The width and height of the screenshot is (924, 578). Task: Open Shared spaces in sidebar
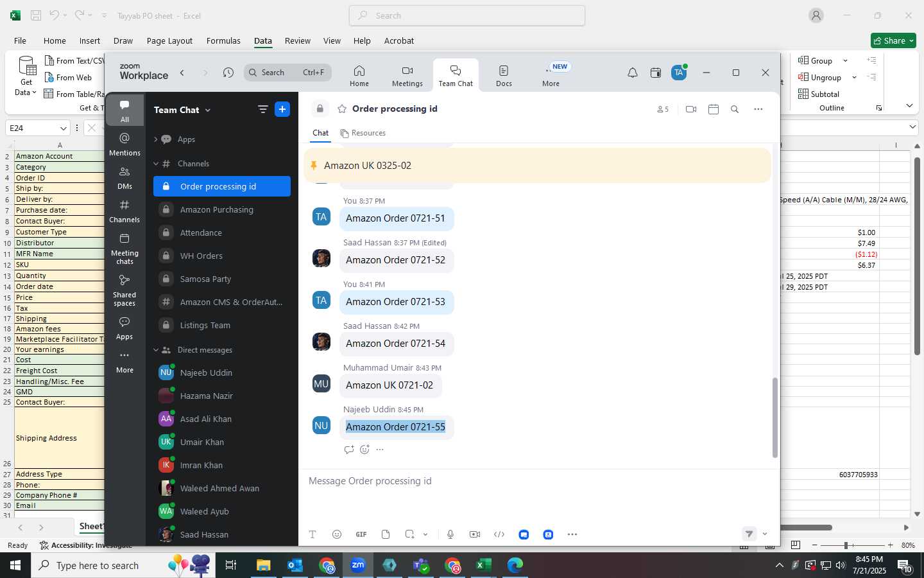[124, 290]
